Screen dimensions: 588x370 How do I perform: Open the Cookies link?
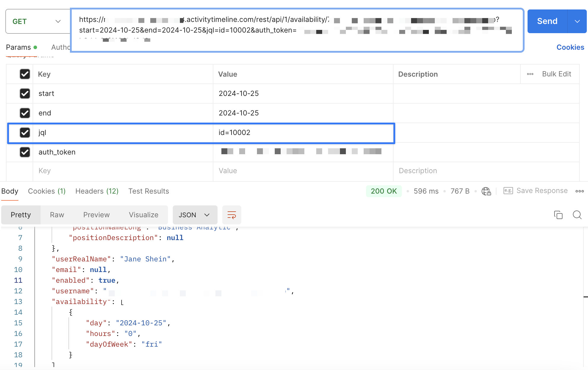pyautogui.click(x=570, y=47)
